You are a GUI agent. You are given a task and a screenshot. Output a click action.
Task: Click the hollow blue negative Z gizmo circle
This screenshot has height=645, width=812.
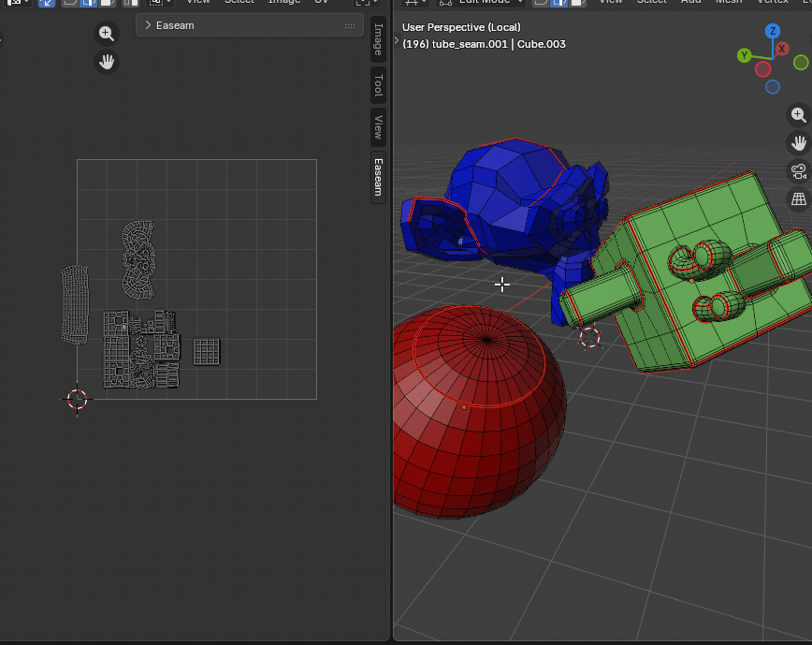coord(773,87)
